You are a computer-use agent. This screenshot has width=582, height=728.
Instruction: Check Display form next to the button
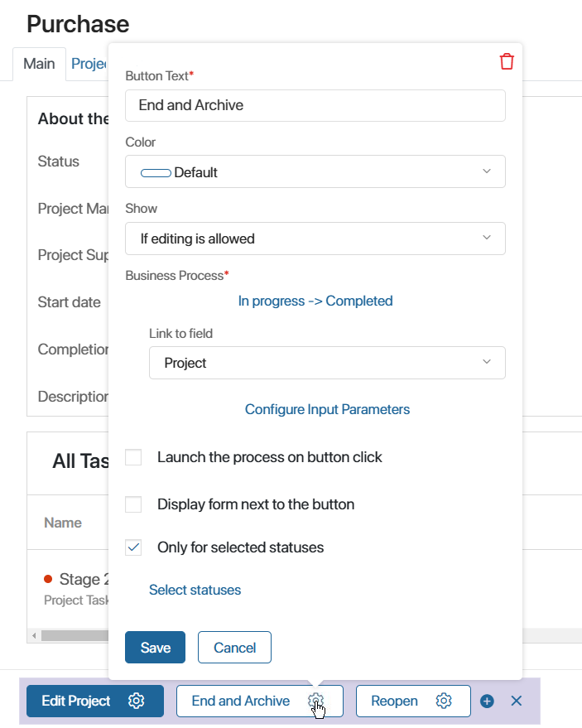(x=133, y=504)
